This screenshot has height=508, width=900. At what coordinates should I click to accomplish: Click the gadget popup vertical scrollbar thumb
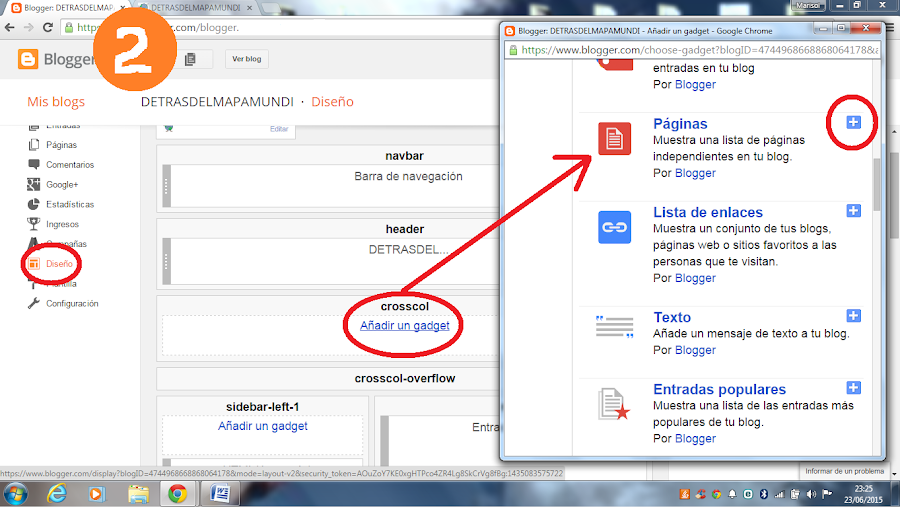(876, 185)
